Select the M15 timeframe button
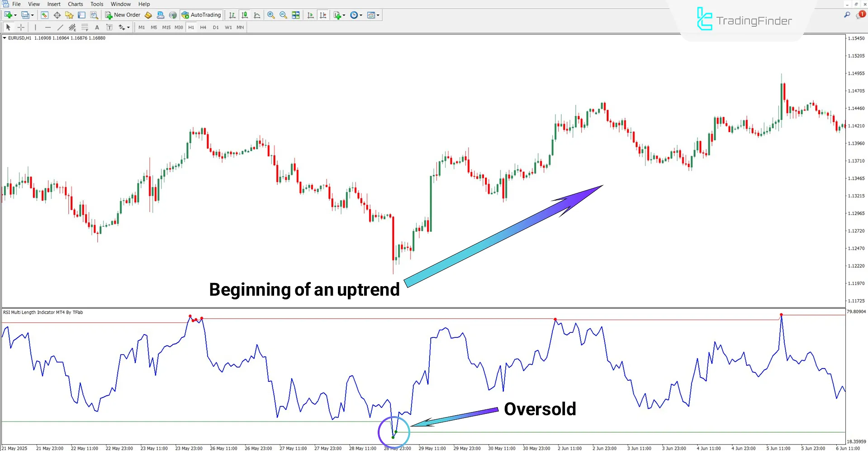 tap(166, 27)
